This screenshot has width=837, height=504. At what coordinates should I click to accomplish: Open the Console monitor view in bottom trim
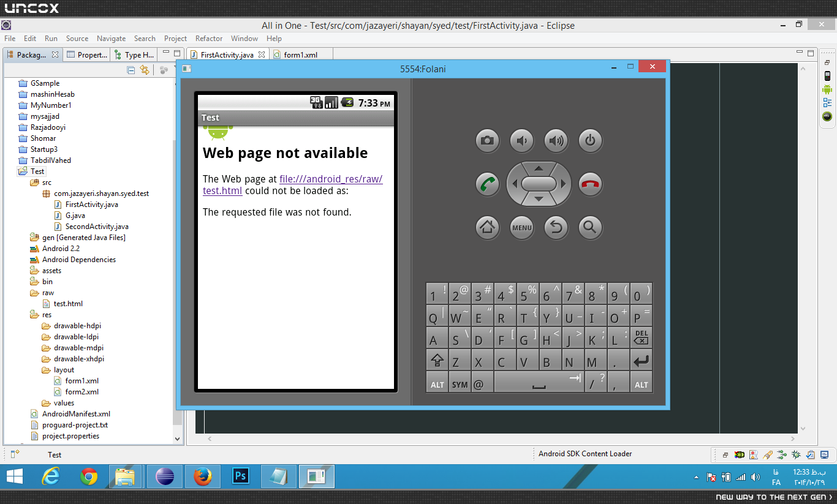(825, 455)
